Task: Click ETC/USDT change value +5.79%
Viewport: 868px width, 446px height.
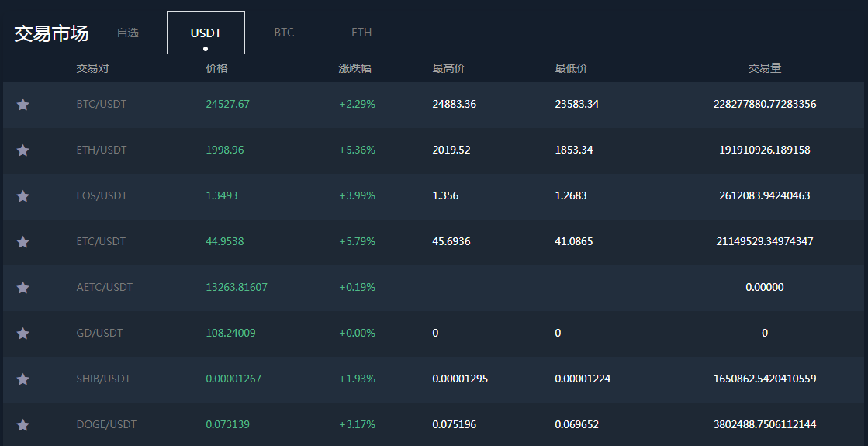Action: (x=357, y=241)
